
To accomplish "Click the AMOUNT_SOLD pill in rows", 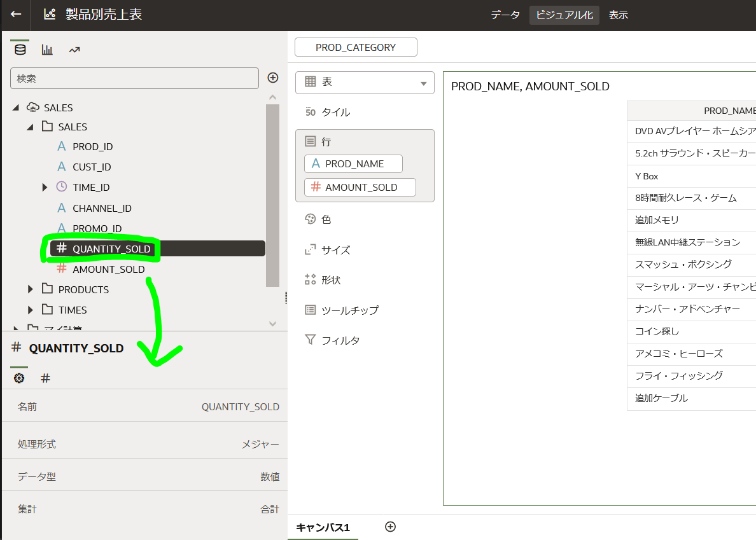I will [360, 188].
